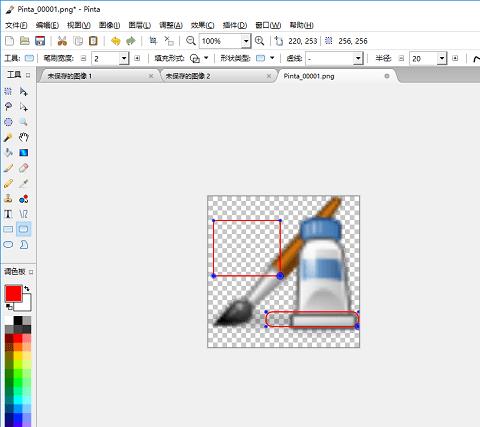Undo with the yellow left arrow
The width and height of the screenshot is (480, 427).
pos(116,41)
